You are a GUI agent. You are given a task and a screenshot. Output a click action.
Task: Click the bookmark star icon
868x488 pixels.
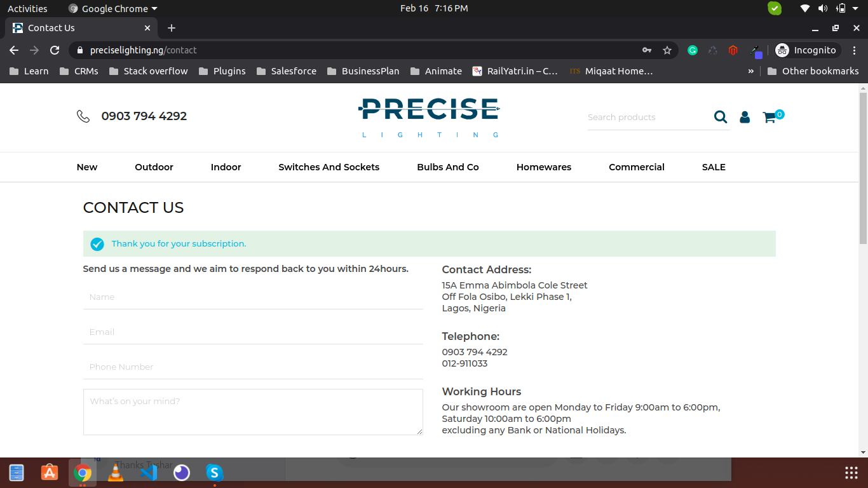pyautogui.click(x=667, y=50)
